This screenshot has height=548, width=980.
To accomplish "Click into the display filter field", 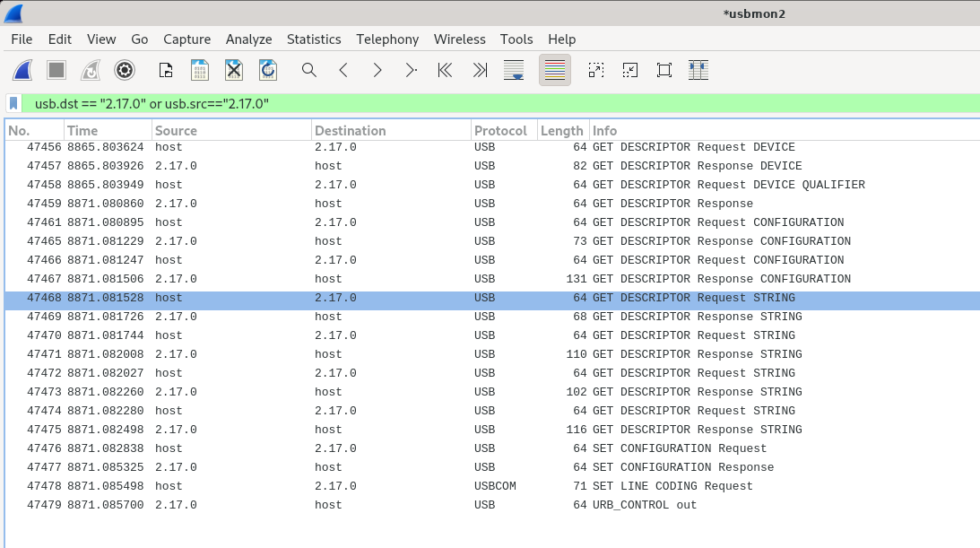I will pos(500,104).
